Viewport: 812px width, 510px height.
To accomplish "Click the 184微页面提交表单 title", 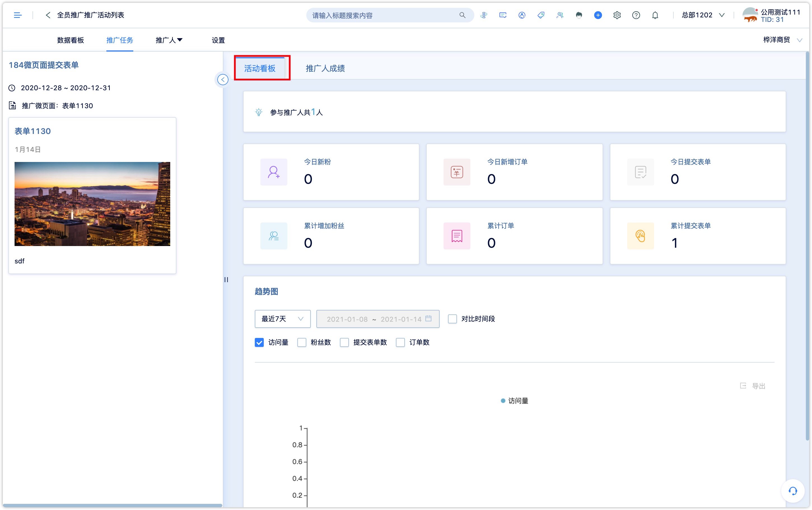I will [x=43, y=65].
